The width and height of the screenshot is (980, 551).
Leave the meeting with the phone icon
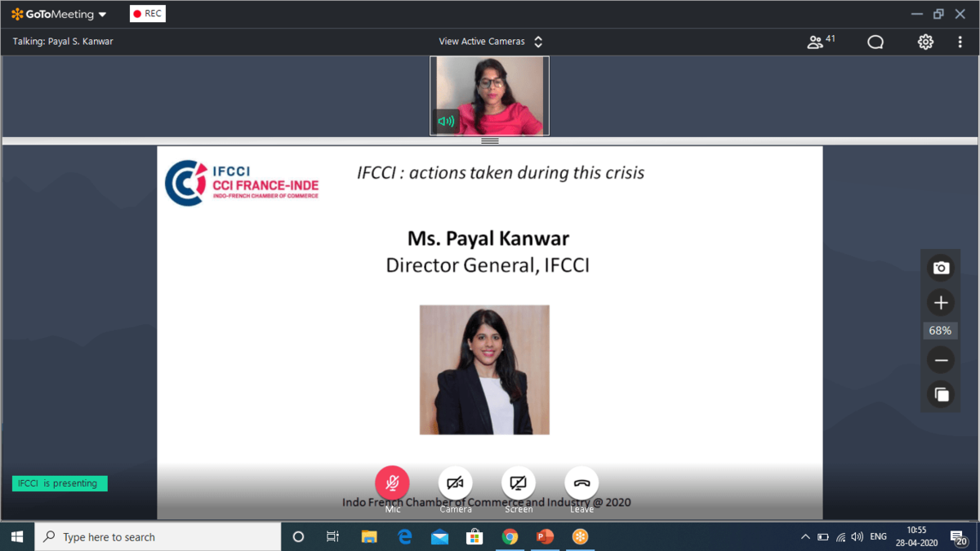coord(581,483)
